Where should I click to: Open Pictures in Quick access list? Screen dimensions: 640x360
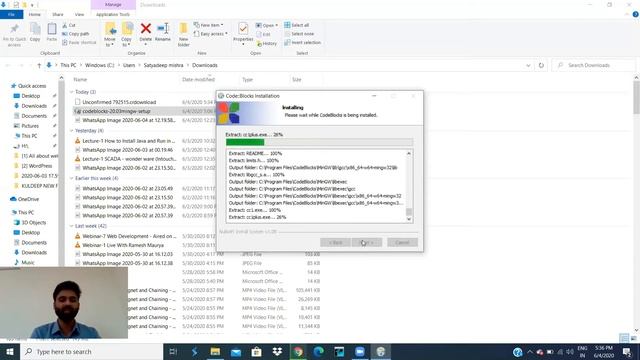[x=30, y=126]
